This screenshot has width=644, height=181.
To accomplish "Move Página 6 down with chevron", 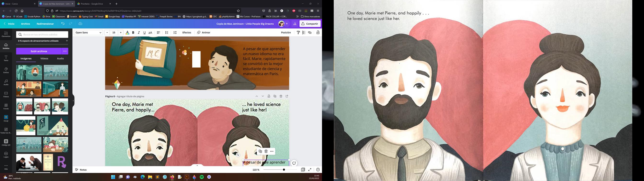I will pos(263,96).
